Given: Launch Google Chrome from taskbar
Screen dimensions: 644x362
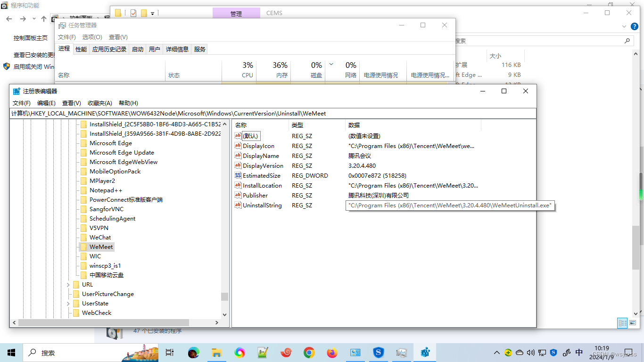Looking at the screenshot, I should pyautogui.click(x=309, y=353).
